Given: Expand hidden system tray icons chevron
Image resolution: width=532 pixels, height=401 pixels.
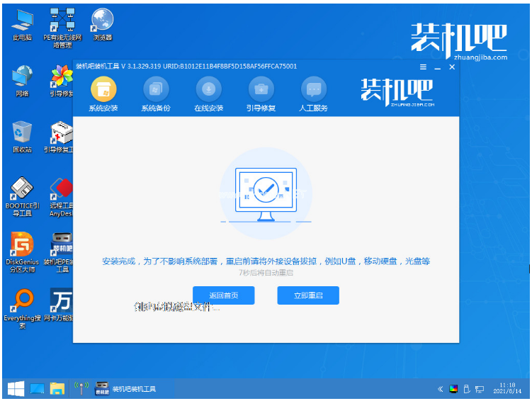Looking at the screenshot, I should [x=440, y=389].
